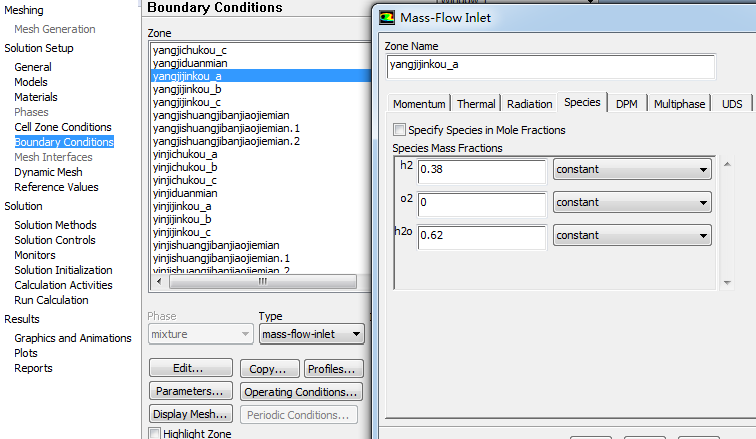This screenshot has height=439, width=756.
Task: Open Dynamic Mesh settings
Action: tap(48, 172)
